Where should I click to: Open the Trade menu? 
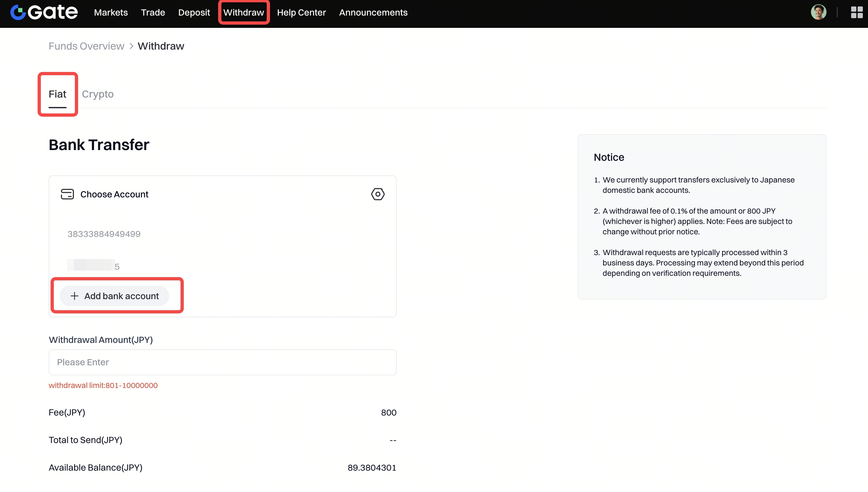click(153, 13)
